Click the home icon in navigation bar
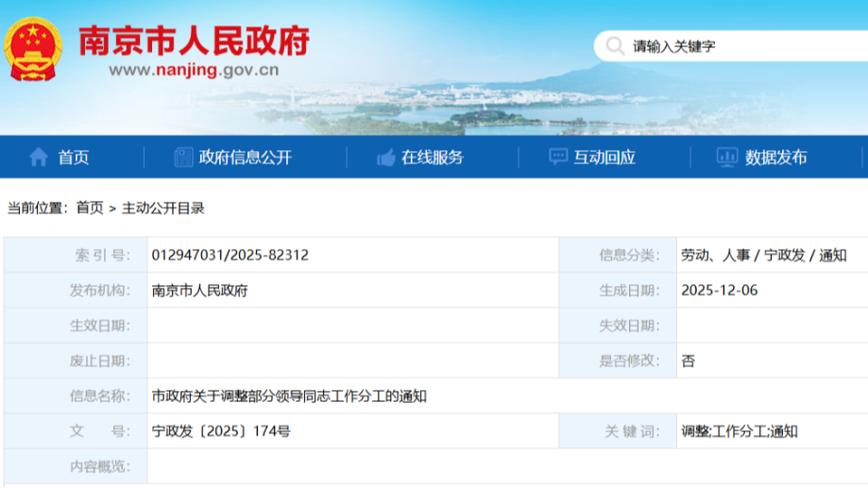Viewport: 868px width, 488px height. (39, 158)
